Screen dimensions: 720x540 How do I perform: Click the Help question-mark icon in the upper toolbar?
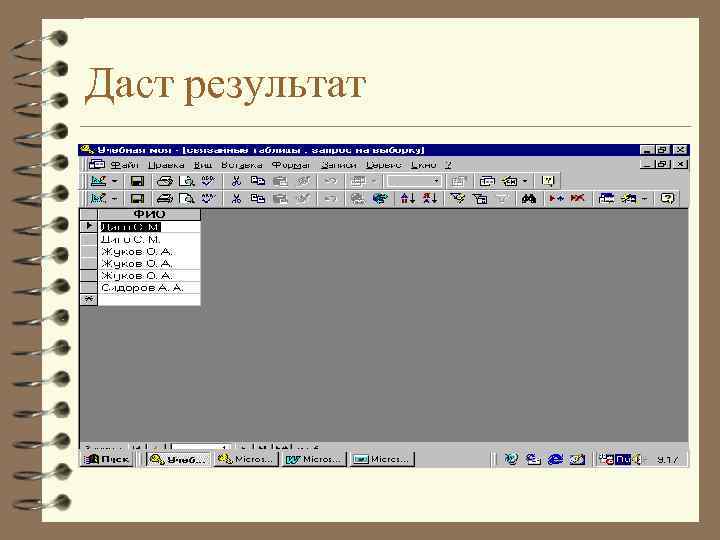[x=547, y=181]
